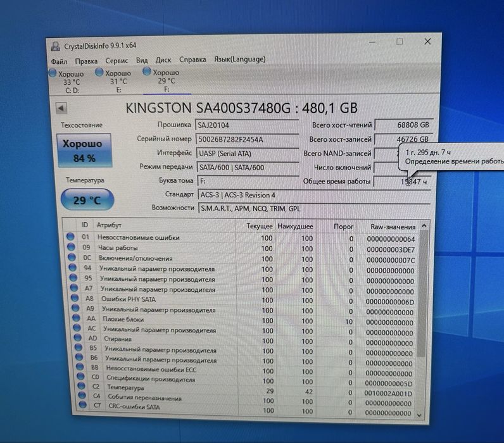Screen dimensions: 504x443
Task: Click the Наихудшее column header
Action: tap(295, 226)
